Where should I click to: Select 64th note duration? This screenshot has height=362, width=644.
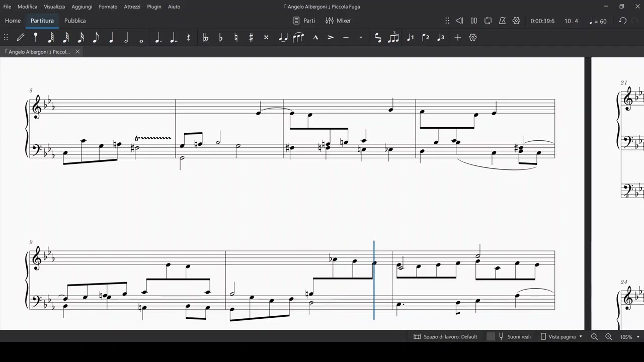pyautogui.click(x=51, y=37)
